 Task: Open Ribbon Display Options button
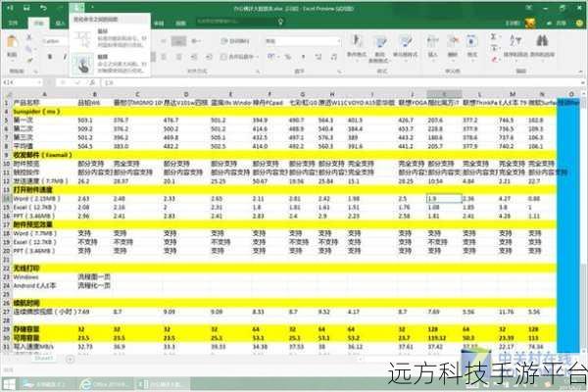point(528,8)
